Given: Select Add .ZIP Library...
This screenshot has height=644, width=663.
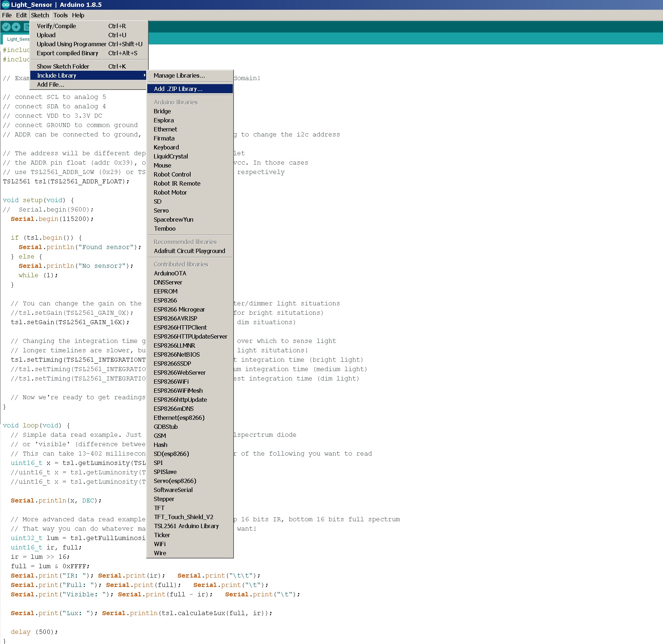Looking at the screenshot, I should pyautogui.click(x=190, y=89).
